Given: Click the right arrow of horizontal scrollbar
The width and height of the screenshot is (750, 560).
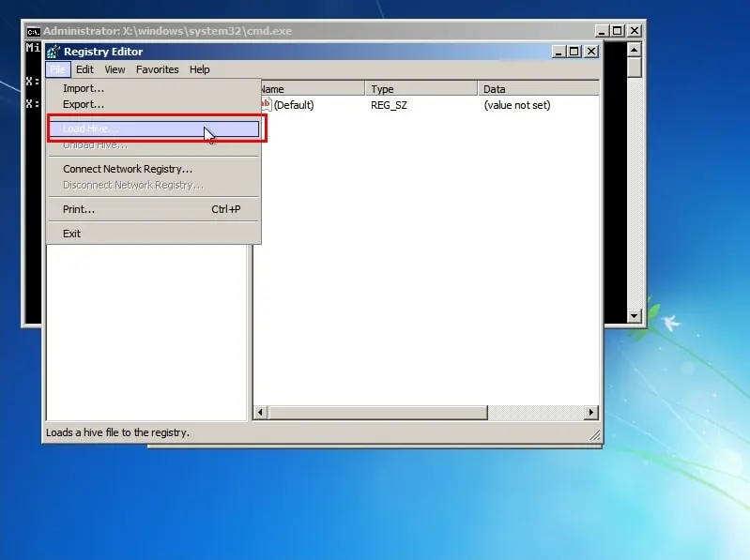Looking at the screenshot, I should (x=591, y=413).
